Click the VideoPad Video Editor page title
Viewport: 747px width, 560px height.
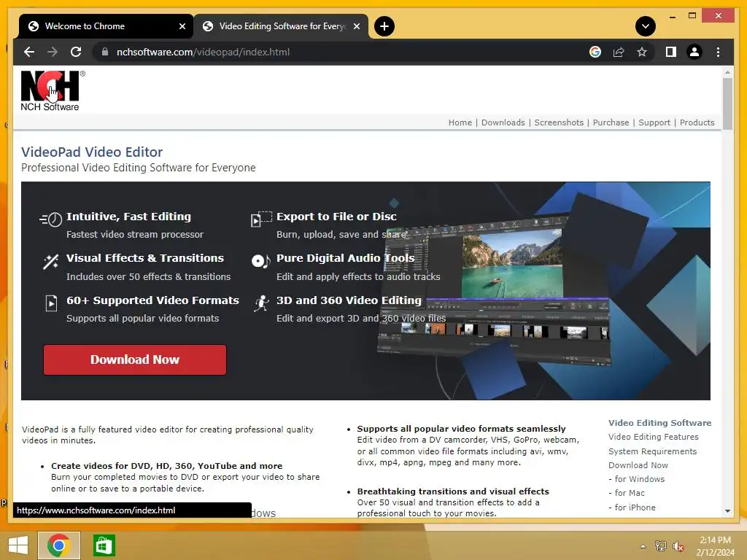[92, 152]
